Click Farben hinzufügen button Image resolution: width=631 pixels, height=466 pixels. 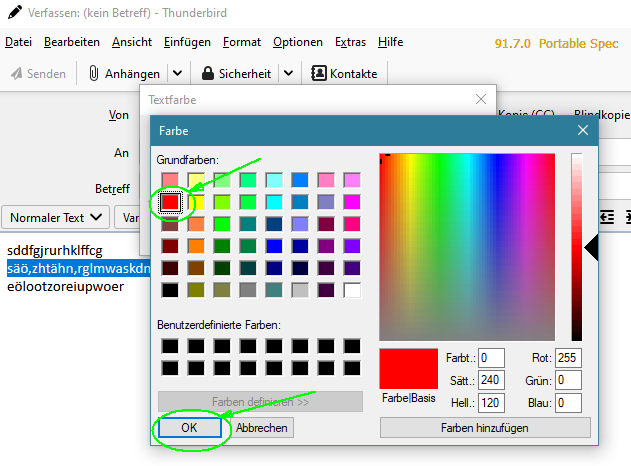(485, 428)
